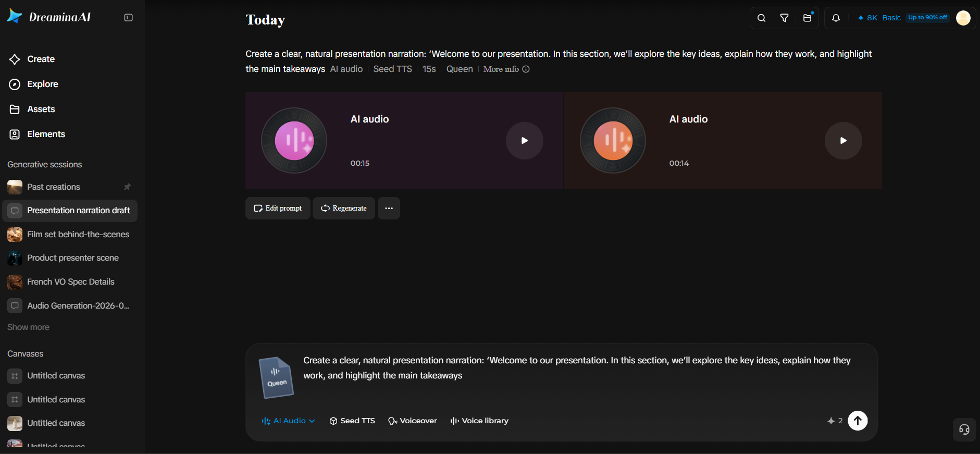Screen dimensions: 980x454
Task: Open Film set behind-the-scenes session
Action: (70, 235)
